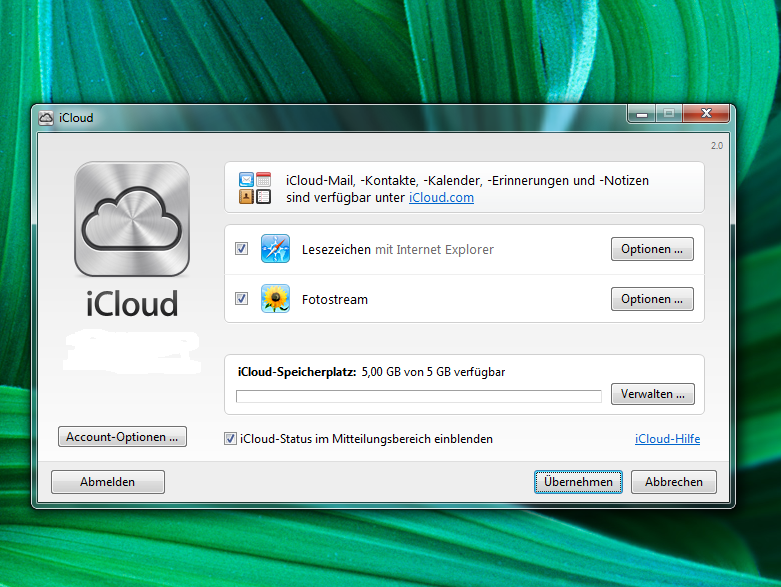
Task: Click the iCloud storage usage bar
Action: pos(418,396)
